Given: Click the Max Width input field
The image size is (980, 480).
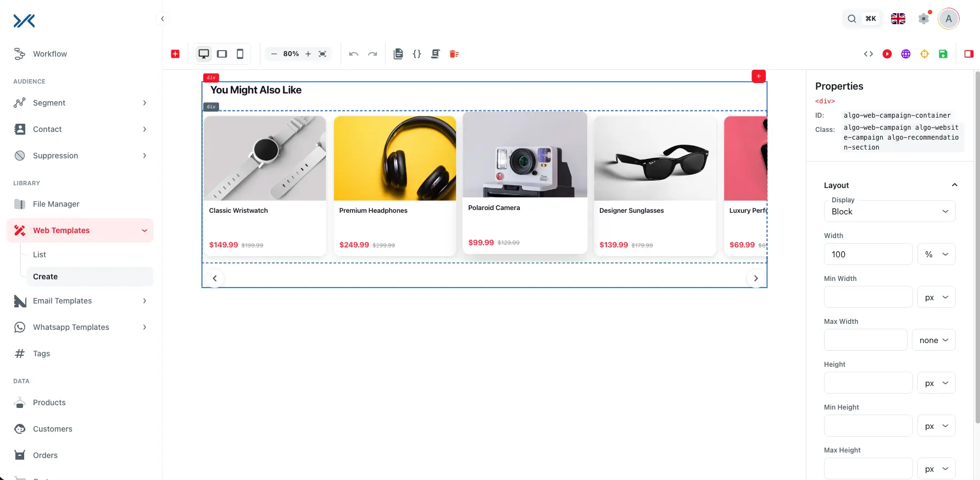Looking at the screenshot, I should tap(866, 340).
